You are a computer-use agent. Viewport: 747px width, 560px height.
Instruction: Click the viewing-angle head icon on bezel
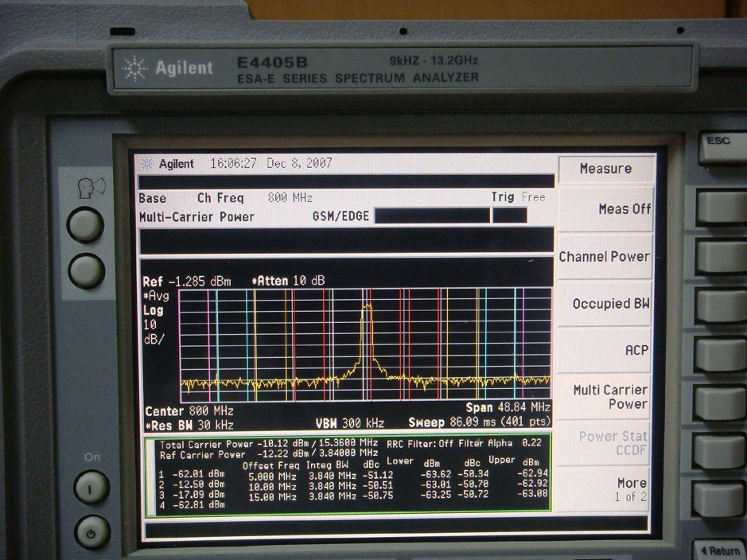[x=91, y=187]
